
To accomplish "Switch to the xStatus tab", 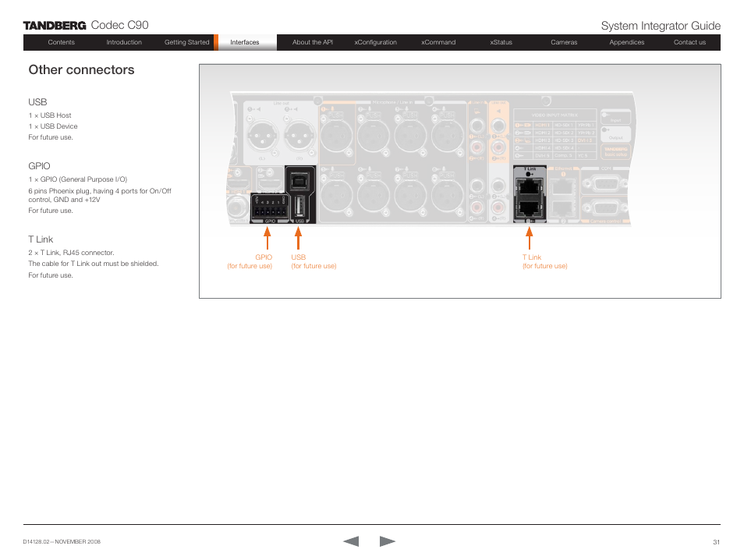I will click(x=501, y=43).
